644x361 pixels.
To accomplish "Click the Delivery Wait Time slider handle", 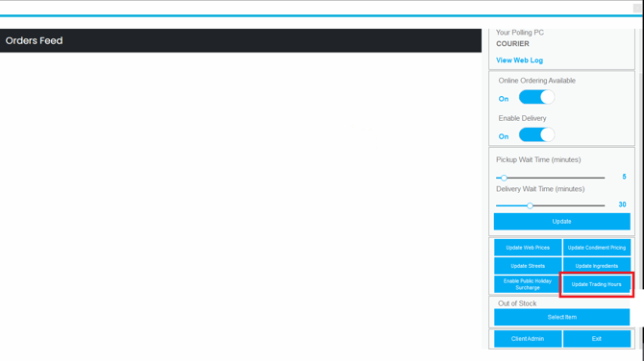I will (x=530, y=205).
